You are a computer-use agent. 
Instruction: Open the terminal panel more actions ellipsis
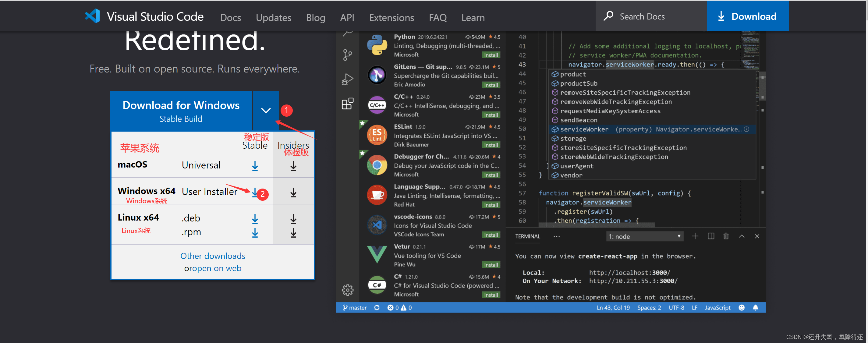556,236
